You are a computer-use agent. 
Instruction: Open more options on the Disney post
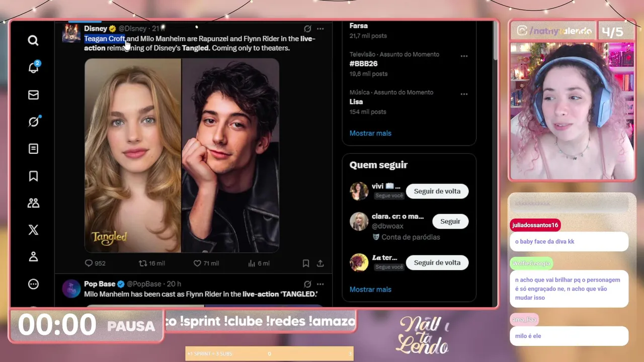320,29
